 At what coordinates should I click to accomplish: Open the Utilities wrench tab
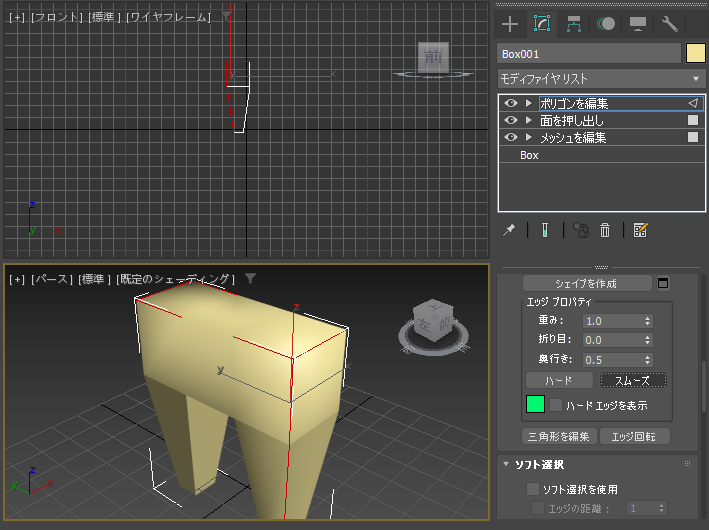670,24
